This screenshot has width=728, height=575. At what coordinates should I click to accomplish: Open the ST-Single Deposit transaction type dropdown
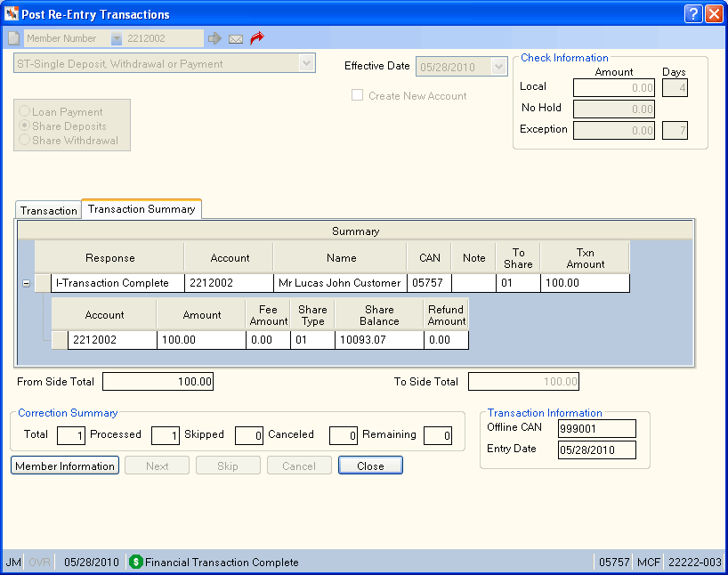[x=306, y=63]
